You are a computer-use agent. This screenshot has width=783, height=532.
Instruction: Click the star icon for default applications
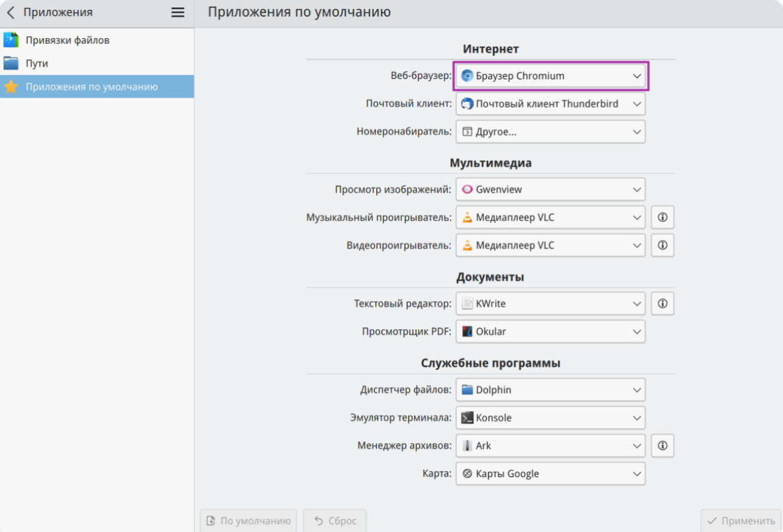tap(11, 87)
